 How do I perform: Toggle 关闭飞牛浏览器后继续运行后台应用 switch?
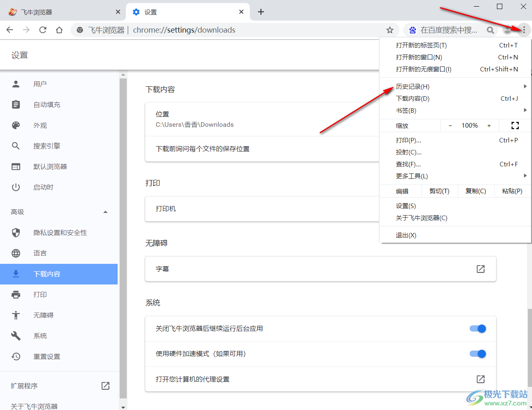coord(478,329)
